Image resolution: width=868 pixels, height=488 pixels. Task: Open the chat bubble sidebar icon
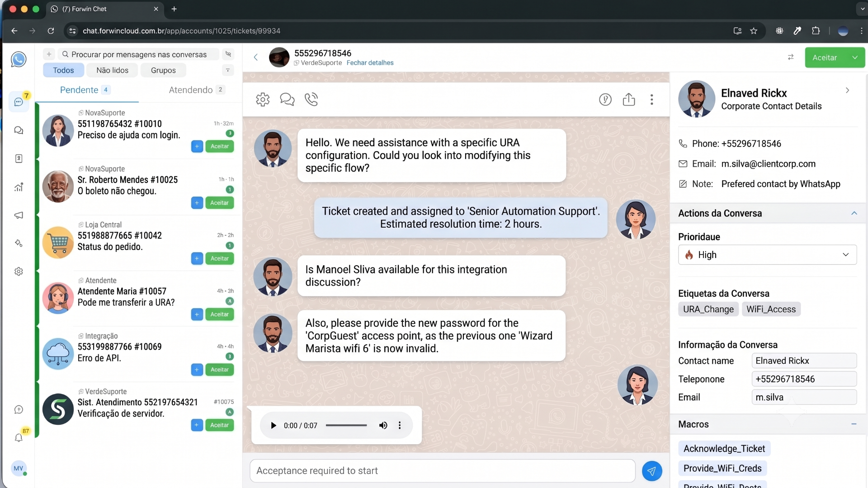tap(19, 131)
